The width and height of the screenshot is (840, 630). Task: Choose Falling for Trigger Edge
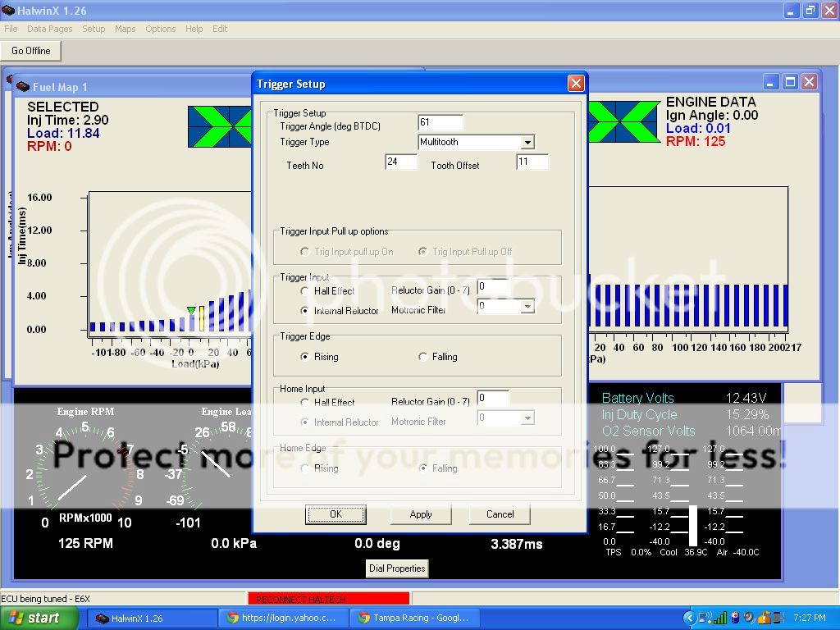tap(423, 357)
